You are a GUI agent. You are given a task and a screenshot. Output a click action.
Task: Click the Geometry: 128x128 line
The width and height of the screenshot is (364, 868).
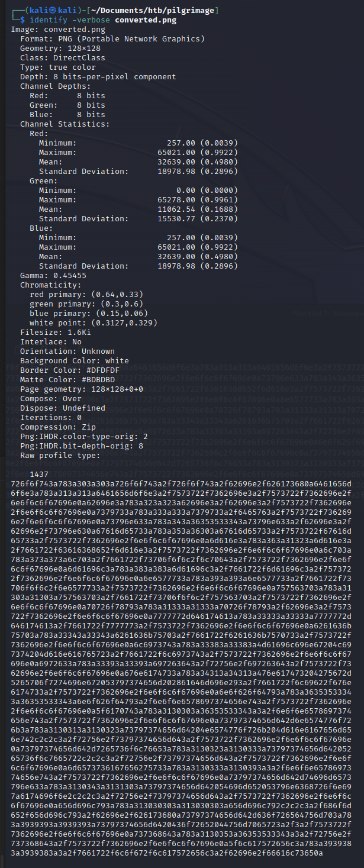tap(58, 49)
